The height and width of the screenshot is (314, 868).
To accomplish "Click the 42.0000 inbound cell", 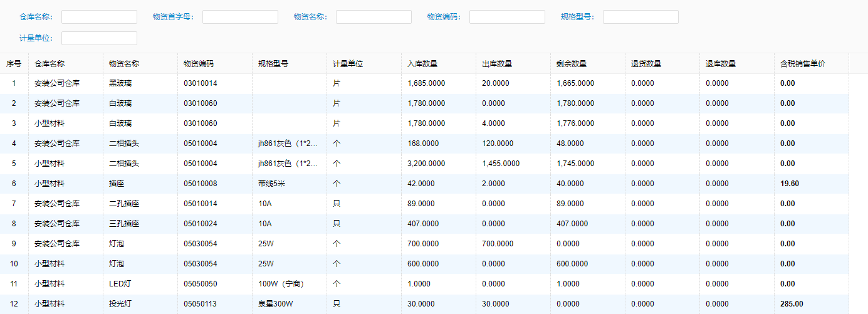I will click(x=421, y=184).
